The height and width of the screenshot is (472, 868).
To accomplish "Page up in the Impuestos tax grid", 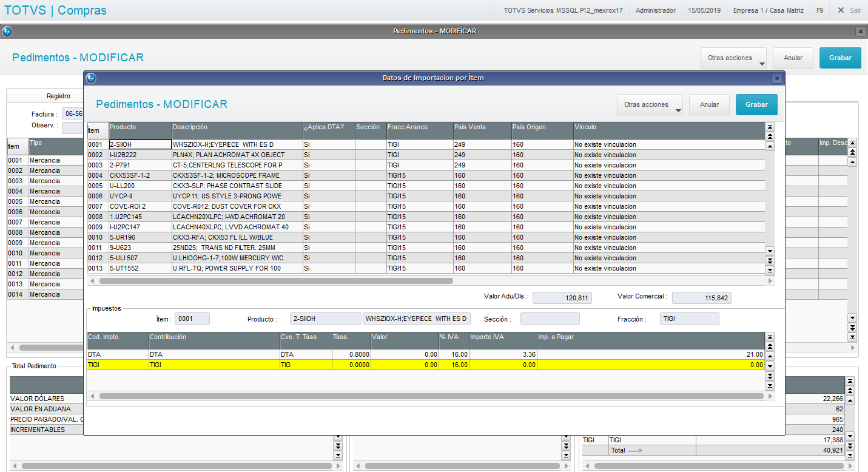I will pyautogui.click(x=770, y=346).
